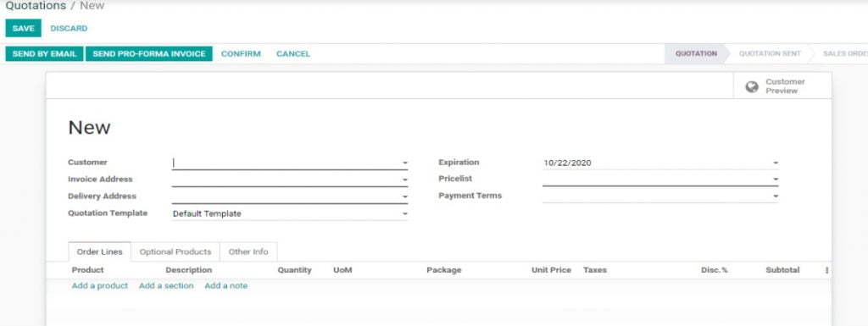868x326 pixels.
Task: Open Customer Preview globe icon
Action: [751, 86]
